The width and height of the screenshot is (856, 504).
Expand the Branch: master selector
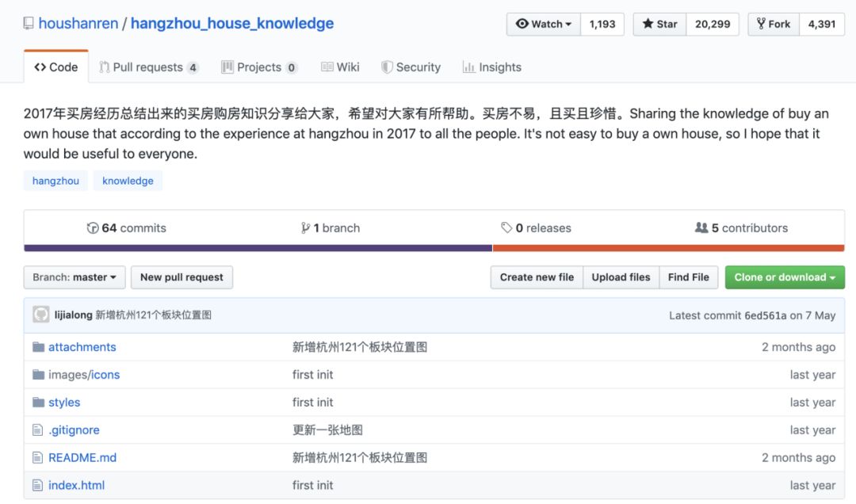click(74, 277)
